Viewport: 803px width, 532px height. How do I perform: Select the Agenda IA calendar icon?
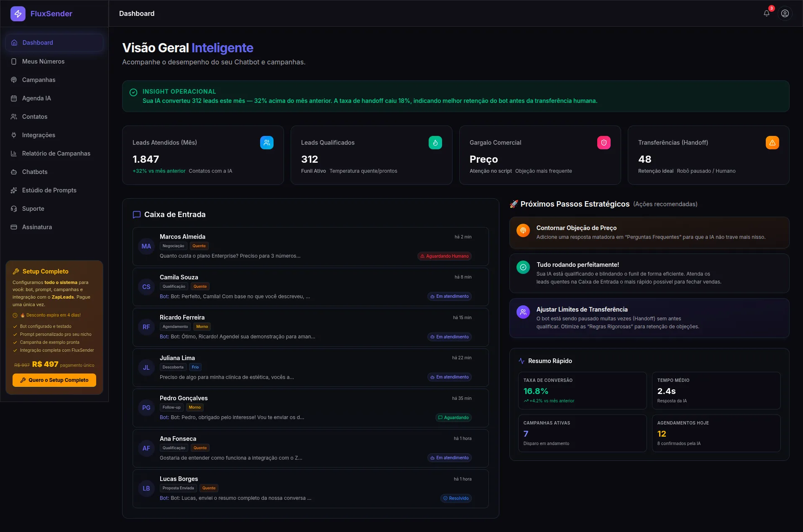[x=14, y=98]
